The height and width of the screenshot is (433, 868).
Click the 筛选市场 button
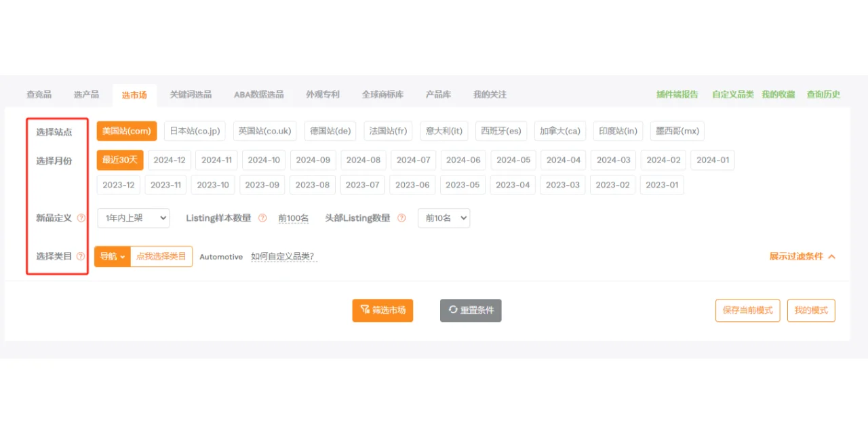(x=382, y=310)
